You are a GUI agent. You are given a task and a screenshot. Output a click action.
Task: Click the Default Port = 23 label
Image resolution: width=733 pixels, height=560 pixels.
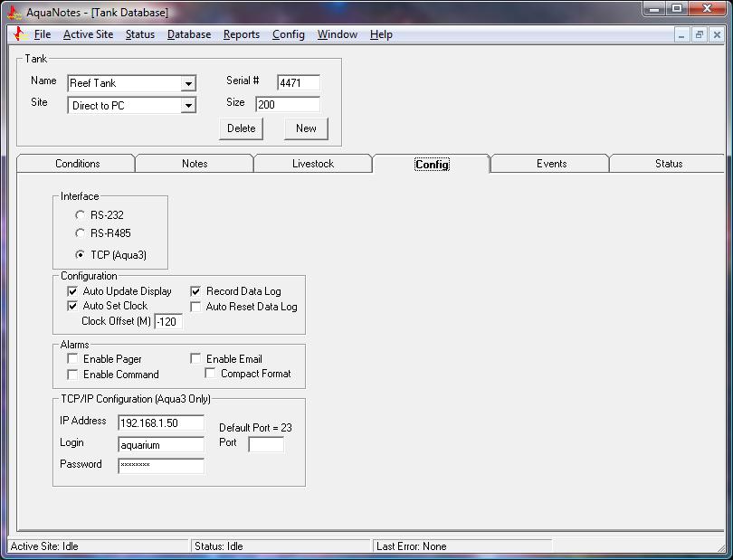pyautogui.click(x=255, y=428)
